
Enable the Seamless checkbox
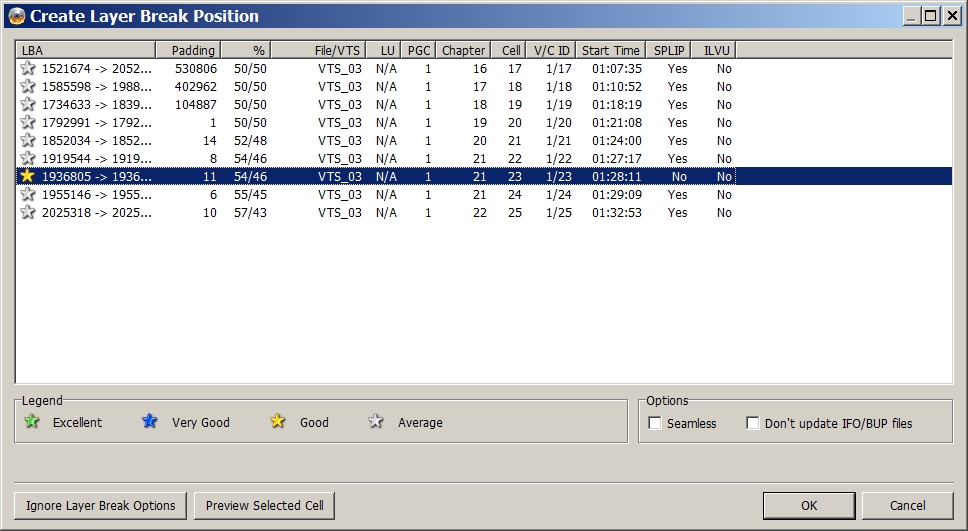click(655, 423)
